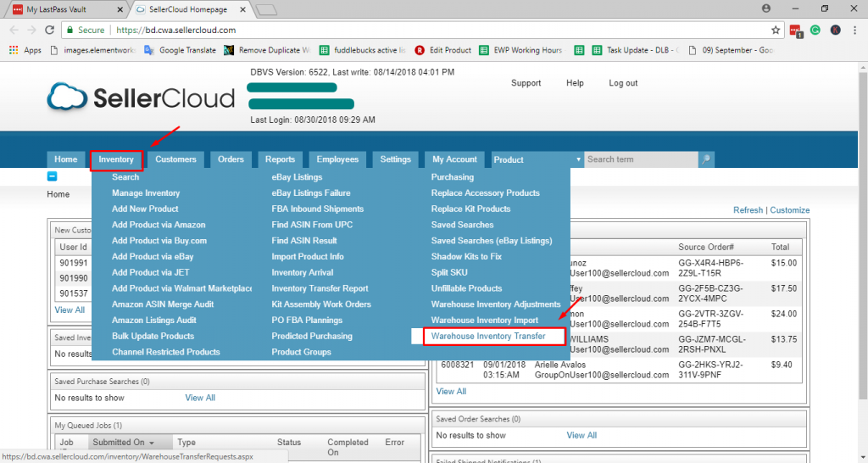Open the Home menu tab
The width and height of the screenshot is (868, 463).
pos(66,159)
